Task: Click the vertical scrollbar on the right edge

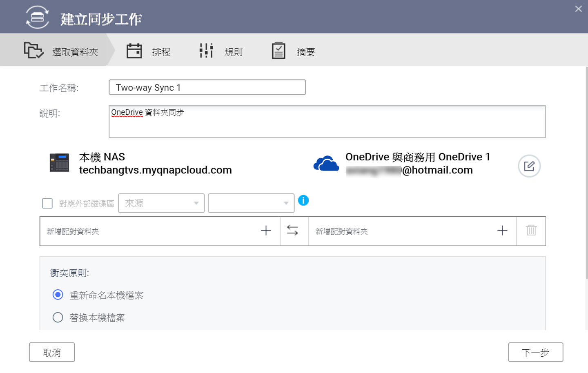Action: pyautogui.click(x=586, y=173)
